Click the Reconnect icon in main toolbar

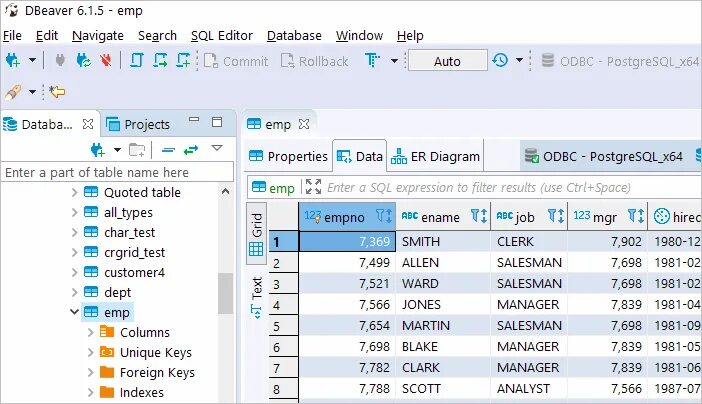pyautogui.click(x=84, y=60)
